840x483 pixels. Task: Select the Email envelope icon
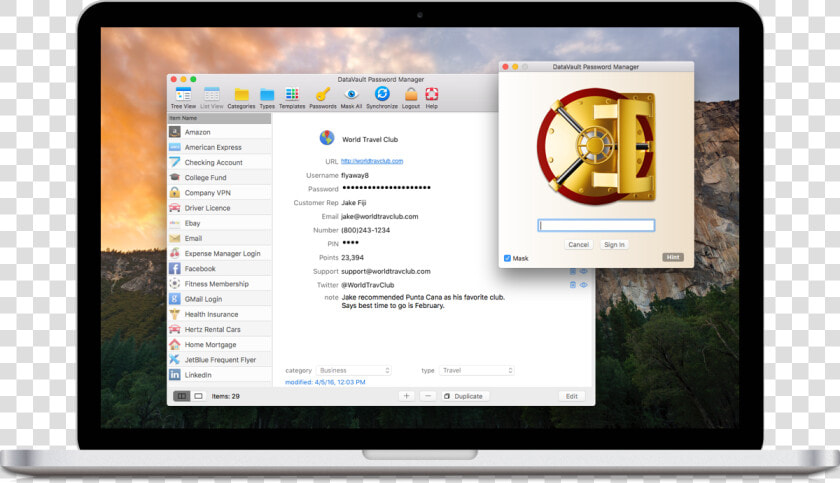175,238
